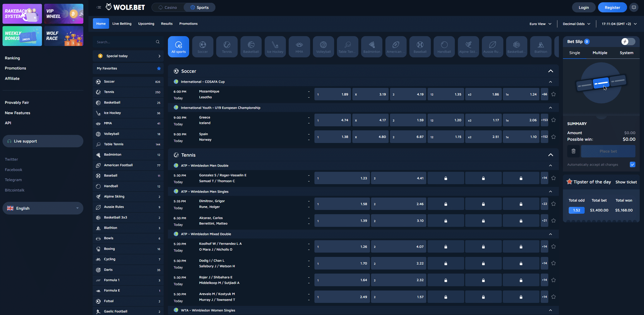Click the trash icon in bet slip
644x315 pixels.
[x=574, y=151]
